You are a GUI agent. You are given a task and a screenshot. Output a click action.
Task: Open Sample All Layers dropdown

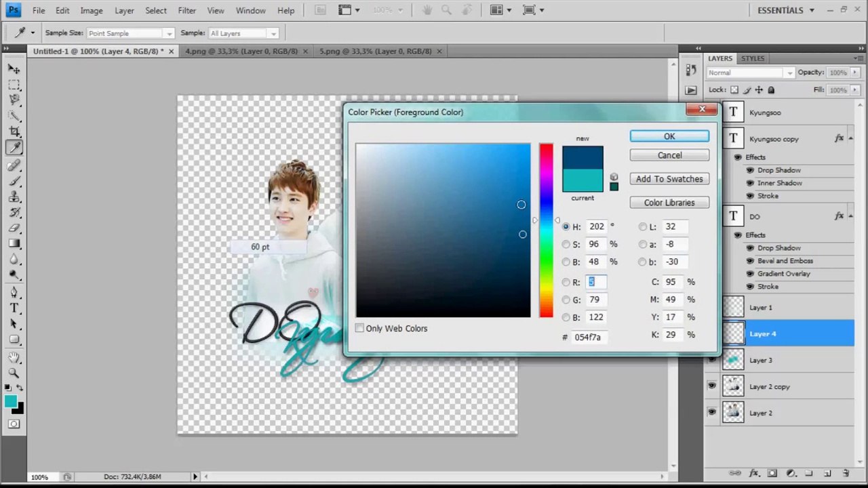(x=243, y=33)
